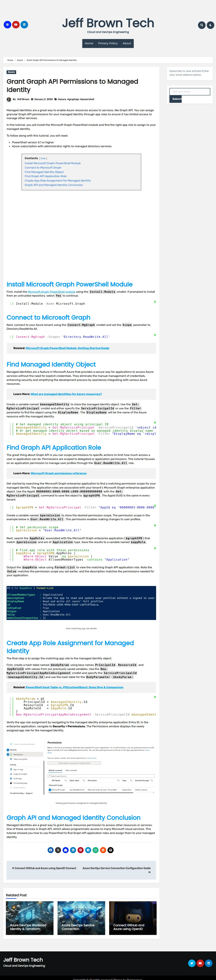The image size is (216, 980).
Task: Print the article with printer icon
Action: click(x=111, y=850)
